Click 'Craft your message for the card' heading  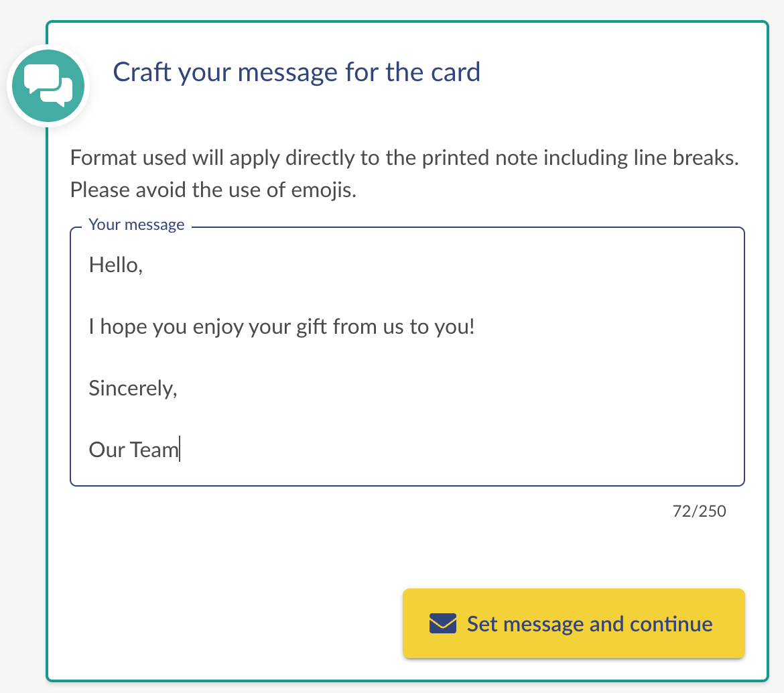point(296,72)
